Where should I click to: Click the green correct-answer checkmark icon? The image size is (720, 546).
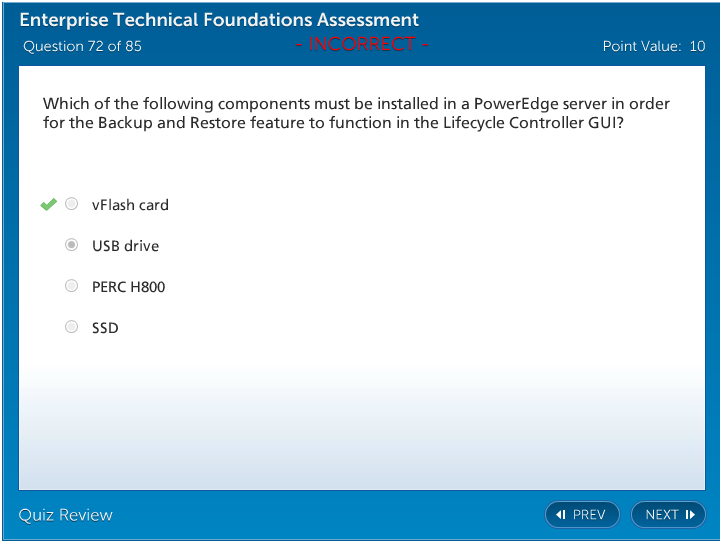pyautogui.click(x=48, y=205)
